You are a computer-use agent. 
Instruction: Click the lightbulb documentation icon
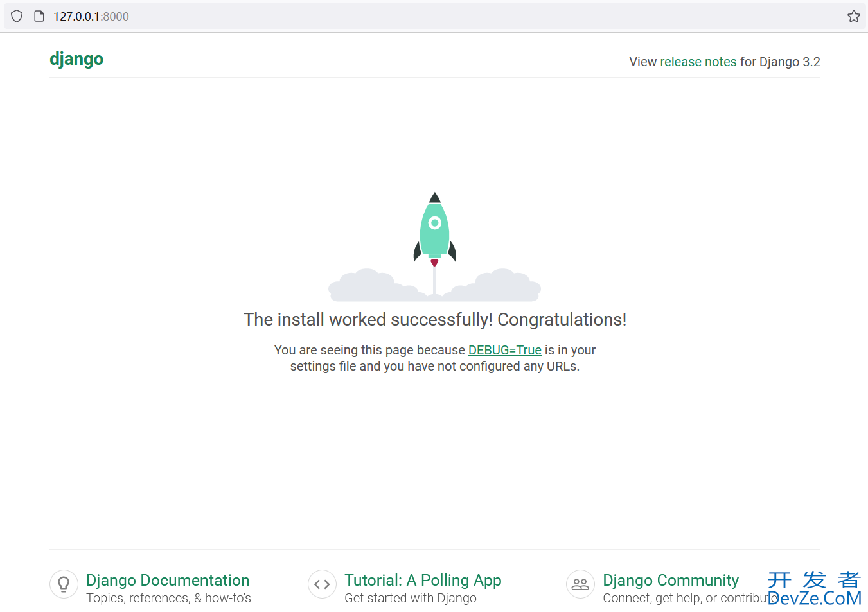pyautogui.click(x=64, y=584)
